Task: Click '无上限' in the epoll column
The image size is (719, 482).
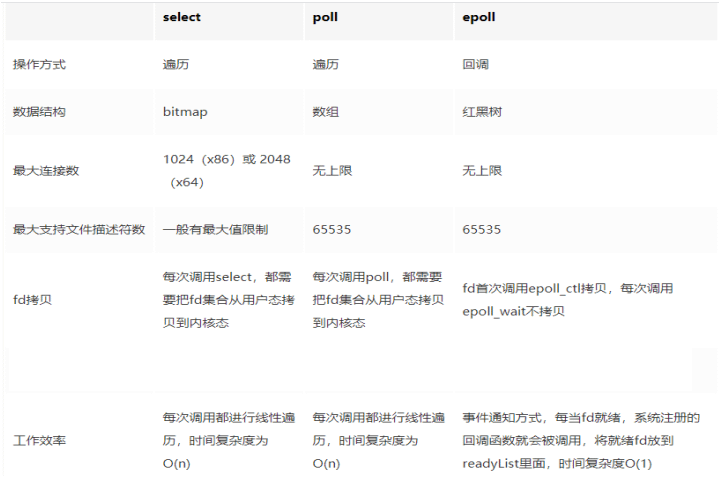Action: [482, 171]
